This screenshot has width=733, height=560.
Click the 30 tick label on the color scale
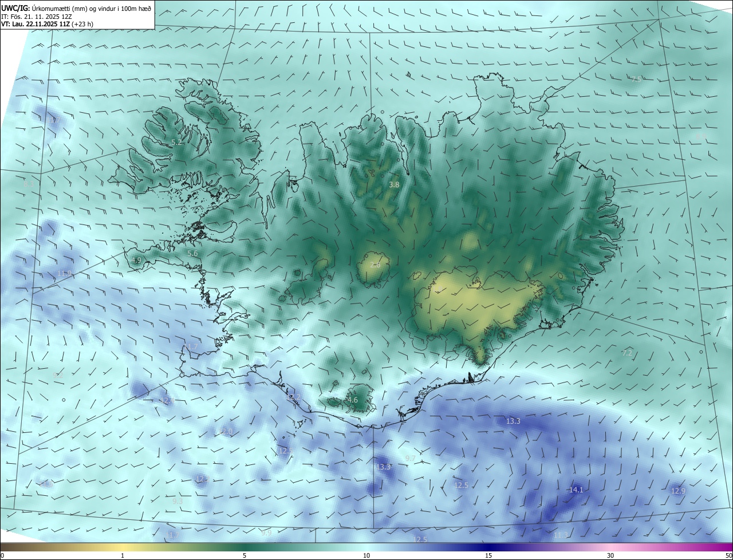(x=610, y=555)
